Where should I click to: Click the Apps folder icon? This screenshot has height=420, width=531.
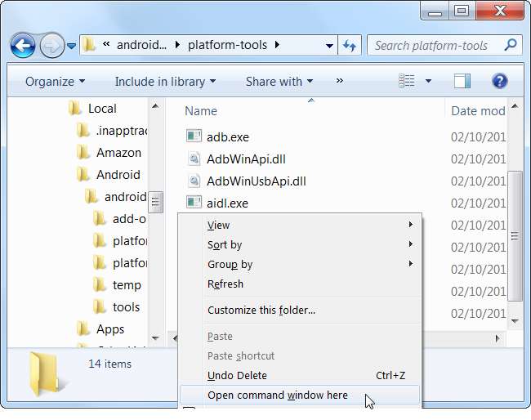83,328
